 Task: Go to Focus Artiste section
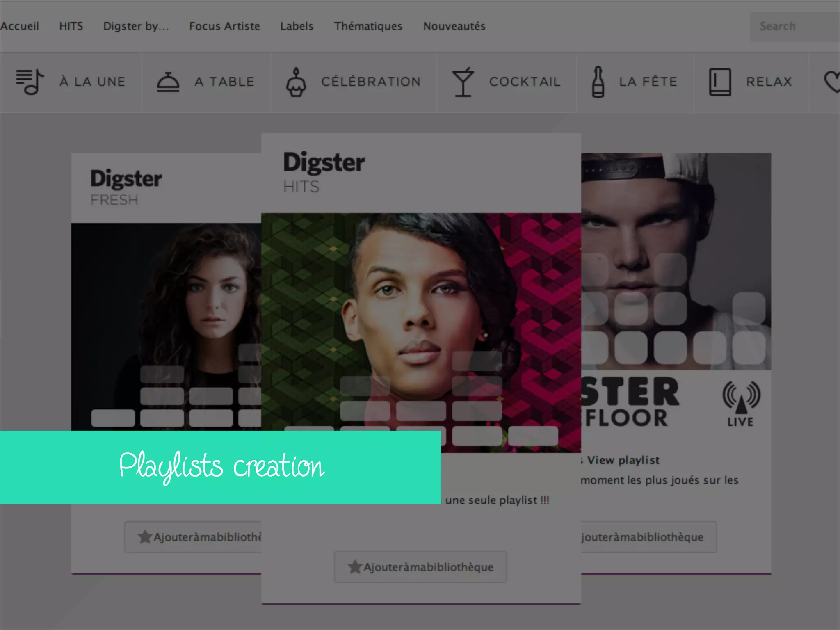[x=224, y=26]
